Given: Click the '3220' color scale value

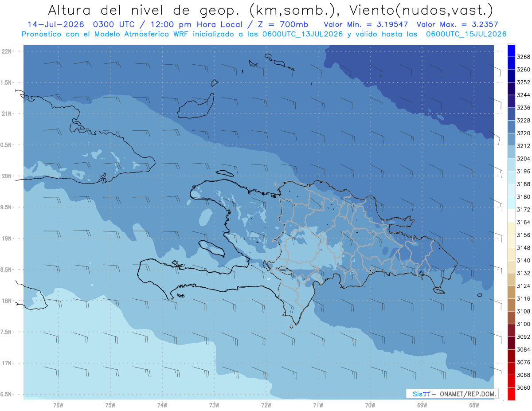Looking at the screenshot, I should pyautogui.click(x=524, y=133).
